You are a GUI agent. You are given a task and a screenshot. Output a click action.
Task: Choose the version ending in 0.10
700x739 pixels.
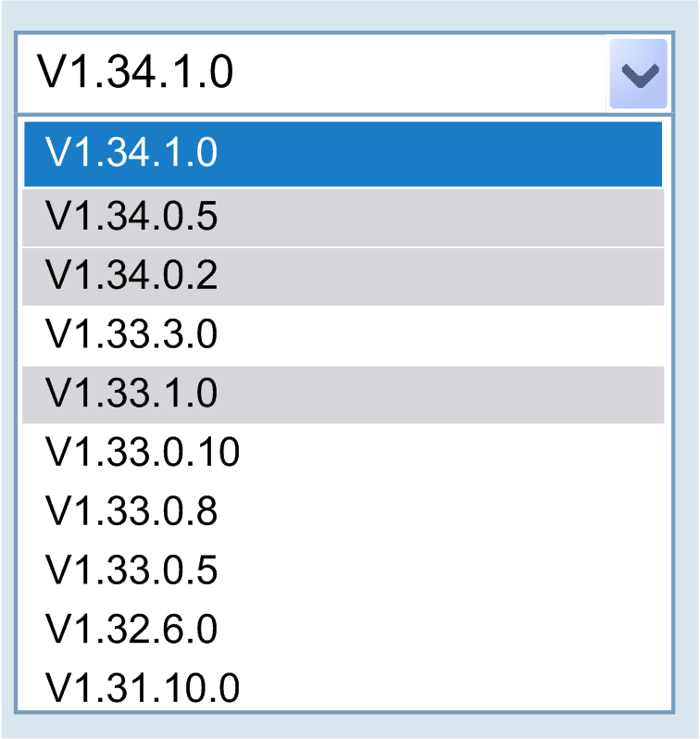coord(343,453)
